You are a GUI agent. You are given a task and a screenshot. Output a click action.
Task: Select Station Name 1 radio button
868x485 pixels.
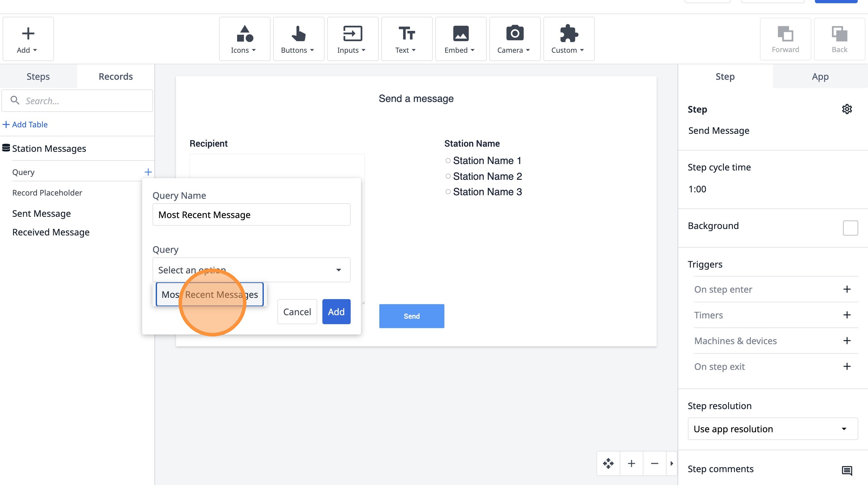(448, 161)
